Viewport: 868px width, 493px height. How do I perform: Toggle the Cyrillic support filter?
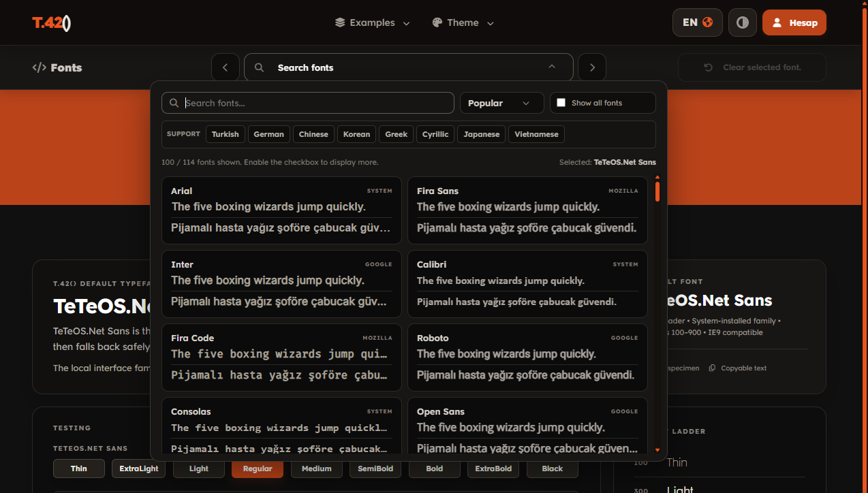point(435,134)
